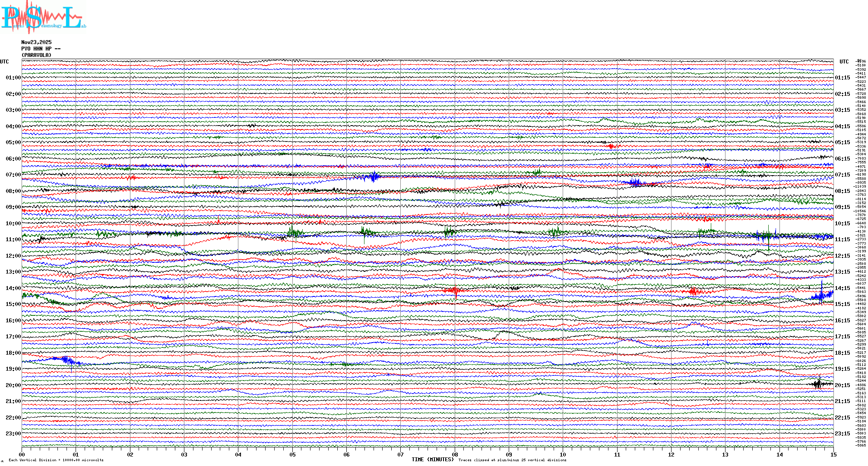Click the 20:15 time label on right
868x466 pixels.
pos(842,385)
